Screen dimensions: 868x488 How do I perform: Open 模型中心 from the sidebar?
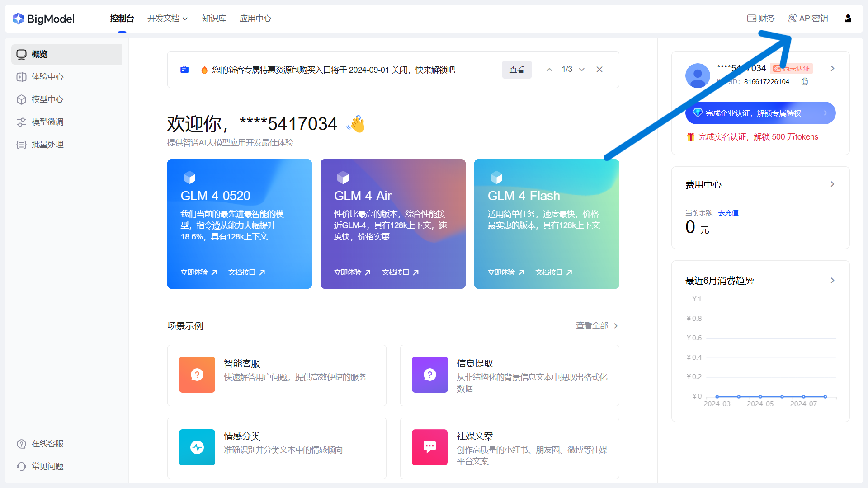66,99
